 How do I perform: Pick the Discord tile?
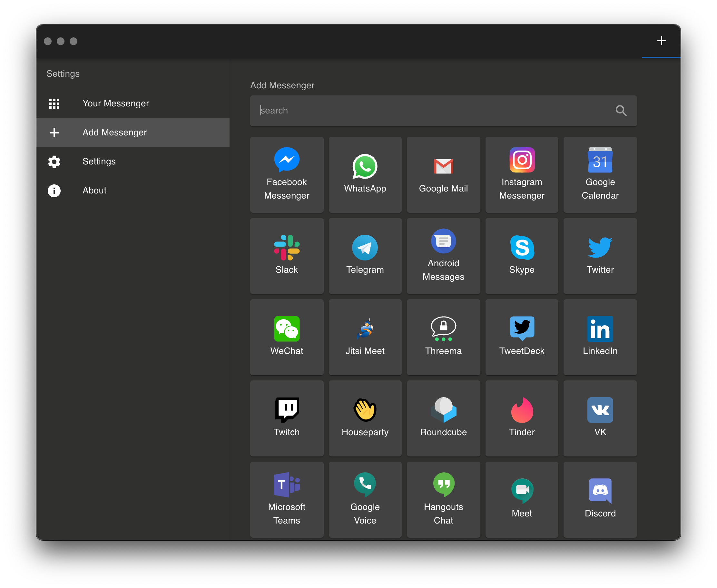click(x=600, y=500)
